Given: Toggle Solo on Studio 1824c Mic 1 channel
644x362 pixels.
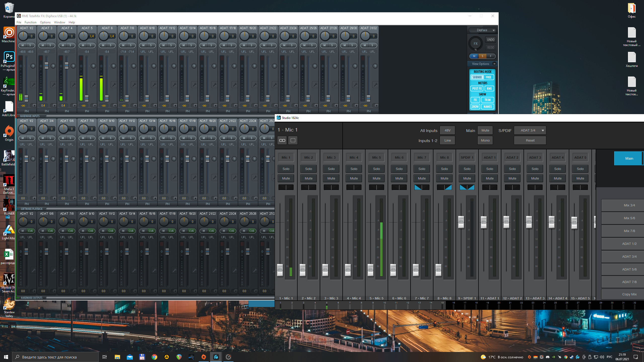Looking at the screenshot, I should (286, 169).
